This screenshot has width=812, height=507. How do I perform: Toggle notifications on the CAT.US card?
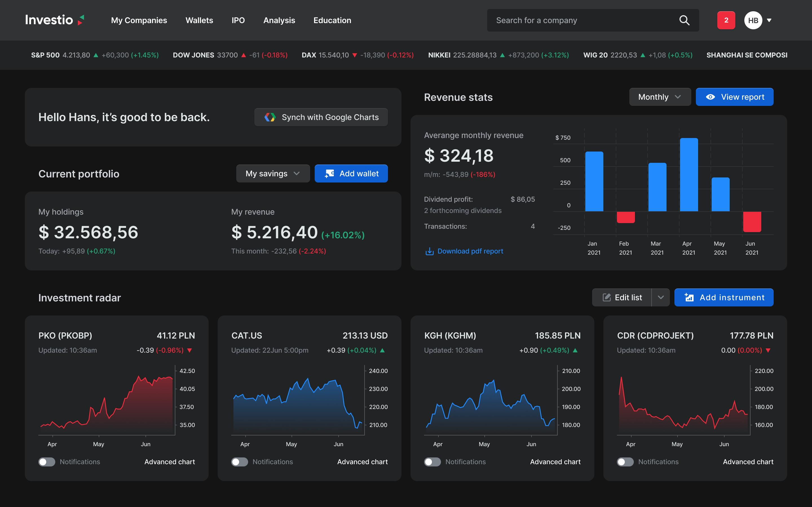(240, 462)
